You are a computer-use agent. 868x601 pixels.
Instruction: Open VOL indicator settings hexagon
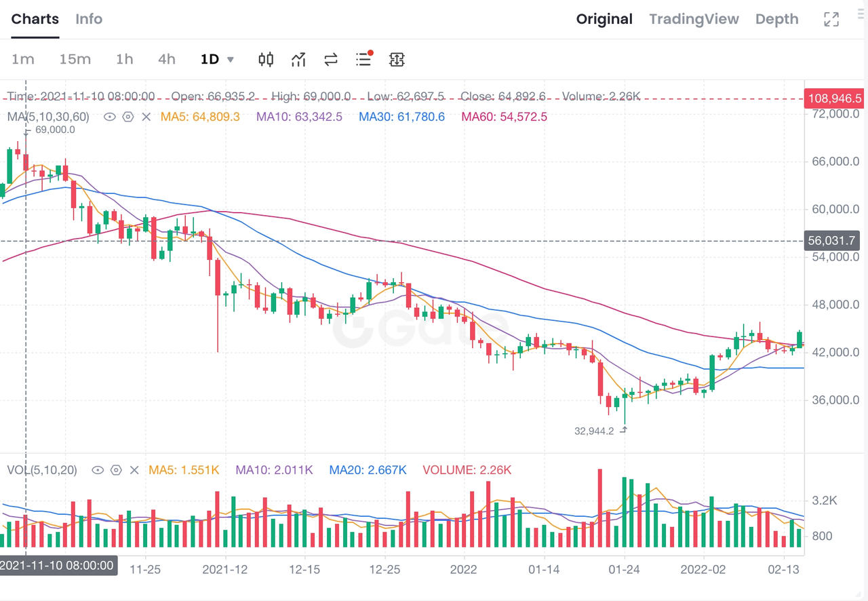(x=116, y=469)
